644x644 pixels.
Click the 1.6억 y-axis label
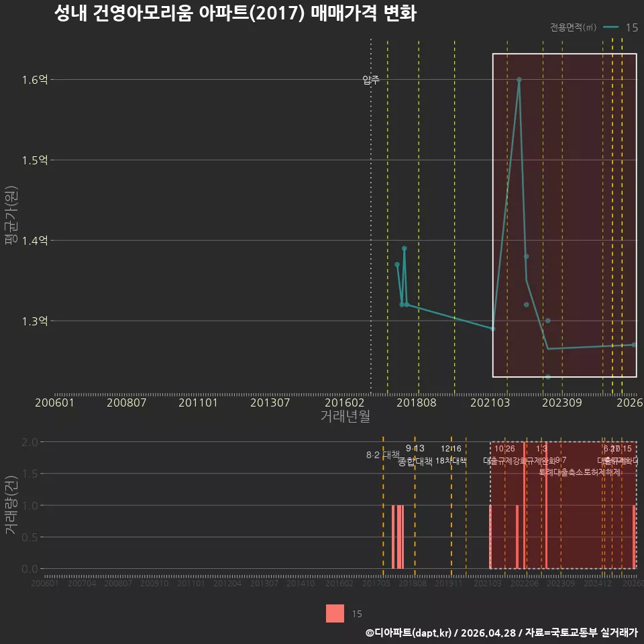point(35,80)
